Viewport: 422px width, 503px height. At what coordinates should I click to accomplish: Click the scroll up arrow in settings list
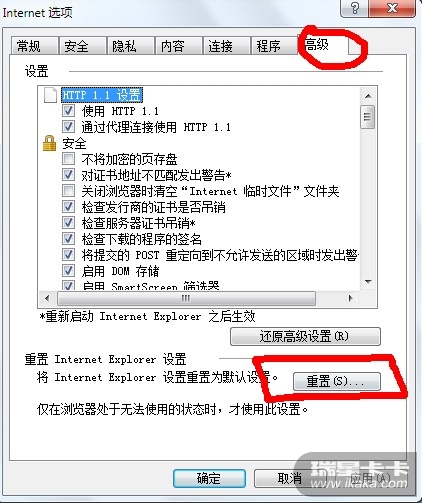(x=368, y=96)
